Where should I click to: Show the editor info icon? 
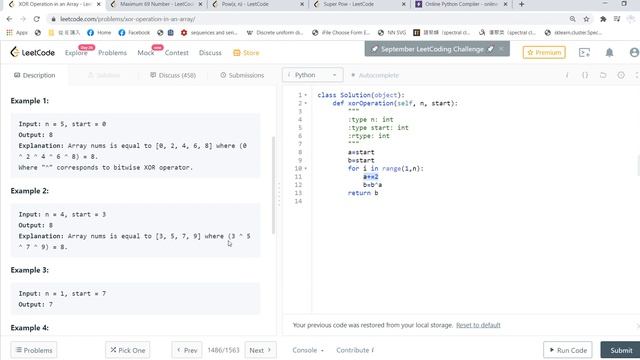pos(567,75)
